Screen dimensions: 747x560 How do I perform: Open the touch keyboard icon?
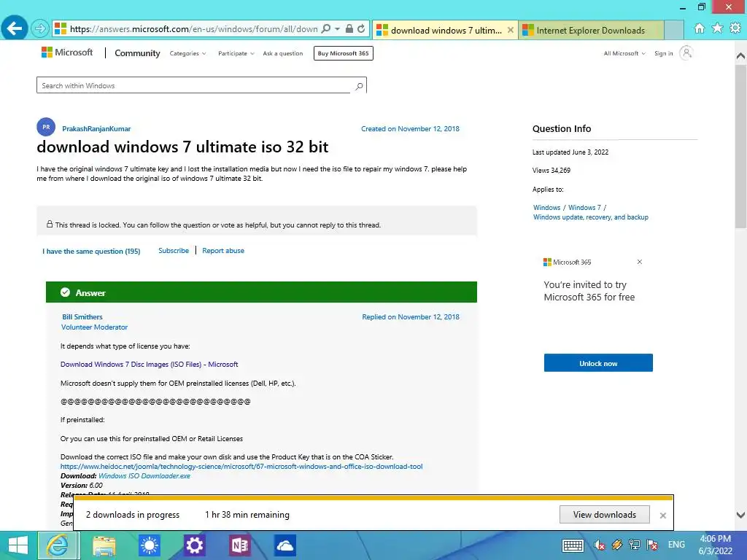pos(573,545)
